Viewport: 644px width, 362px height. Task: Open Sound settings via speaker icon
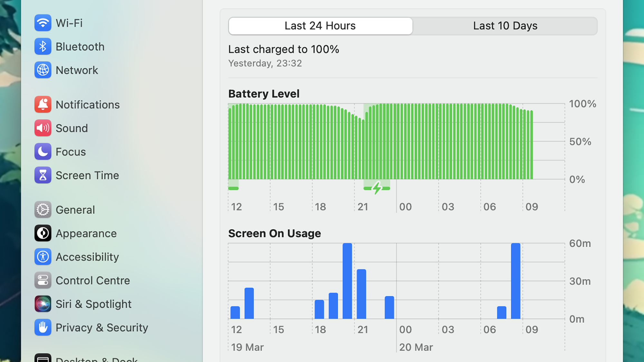[x=43, y=128]
